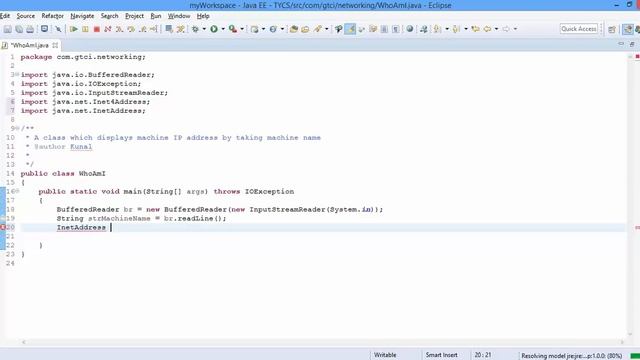Viewport: 640px width, 360px height.
Task: Open the Search flashlight dropdown arrow
Action: 327,29
